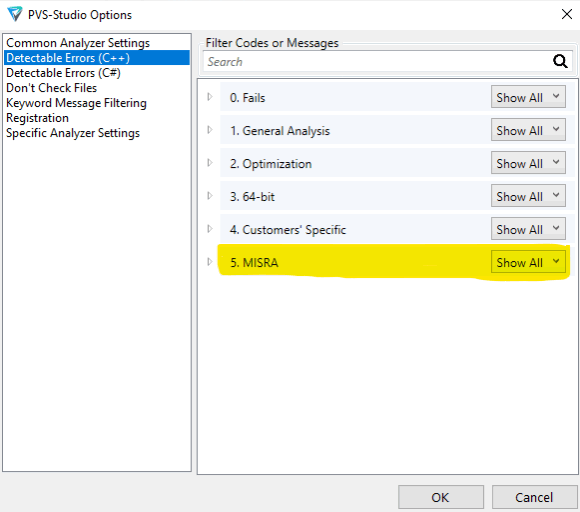Click the Cancel button

(535, 497)
